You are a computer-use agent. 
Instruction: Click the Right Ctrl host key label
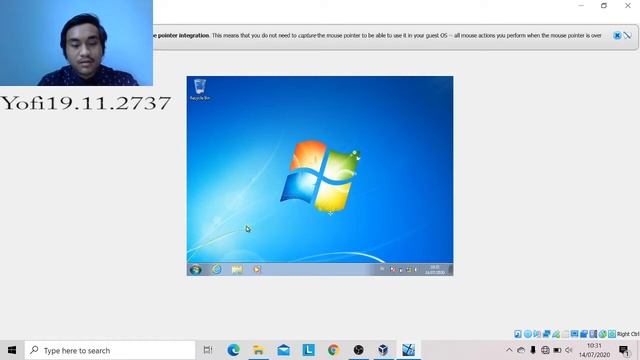click(628, 334)
